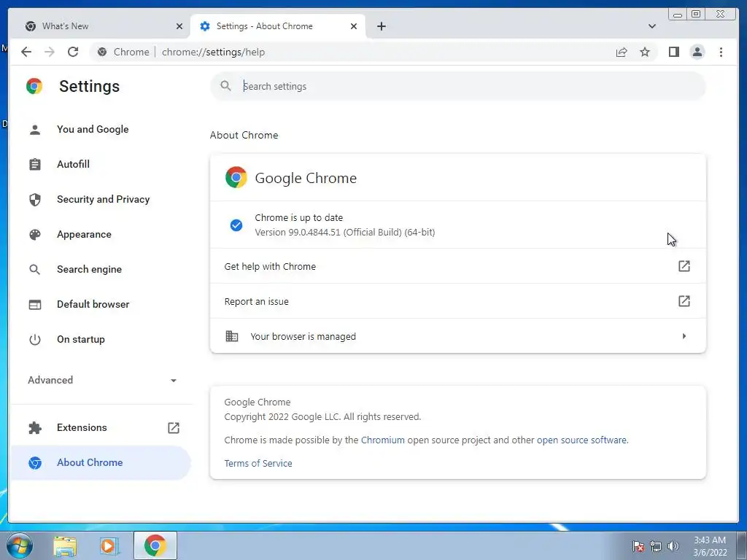Open the side panel icon
747x560 pixels.
(673, 52)
